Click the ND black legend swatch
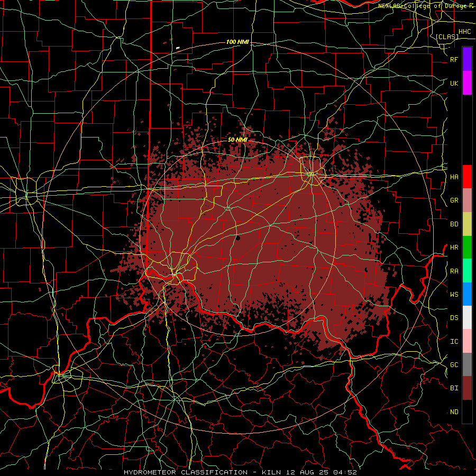Screen dimensions: 476x476 pyautogui.click(x=467, y=411)
